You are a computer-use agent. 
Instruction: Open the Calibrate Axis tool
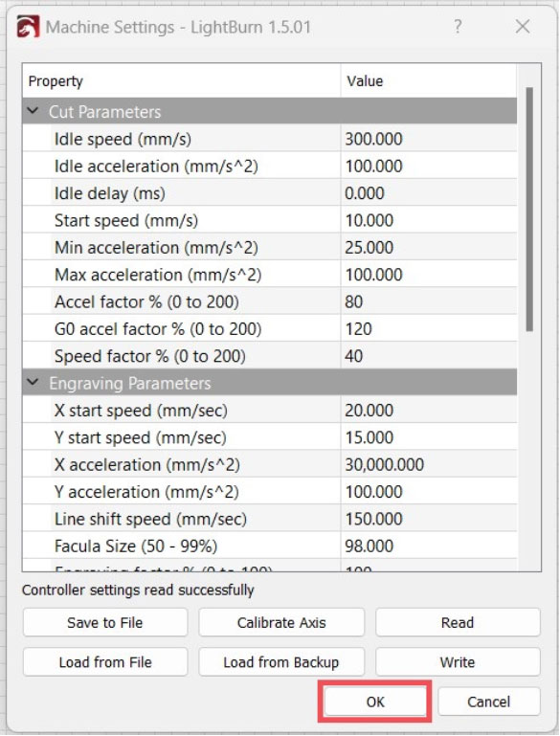281,622
